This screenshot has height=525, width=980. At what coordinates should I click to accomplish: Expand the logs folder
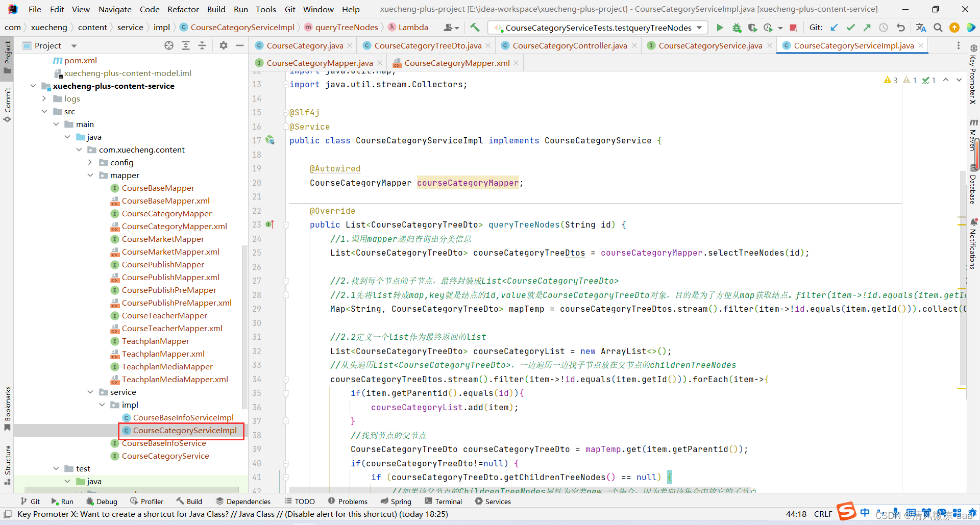tap(44, 98)
